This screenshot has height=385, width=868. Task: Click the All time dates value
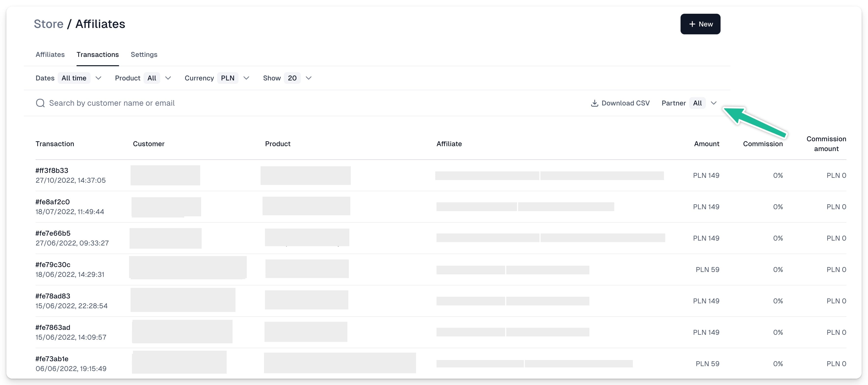click(x=74, y=78)
